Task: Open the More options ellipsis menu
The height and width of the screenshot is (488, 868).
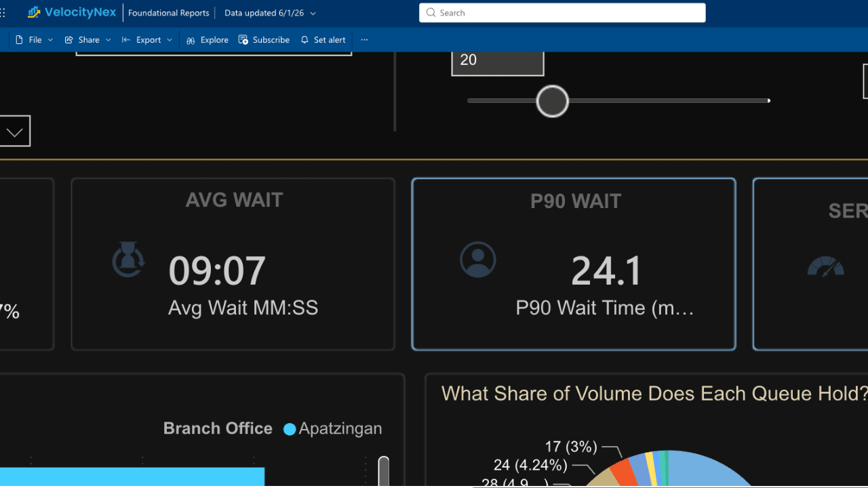Action: (364, 40)
